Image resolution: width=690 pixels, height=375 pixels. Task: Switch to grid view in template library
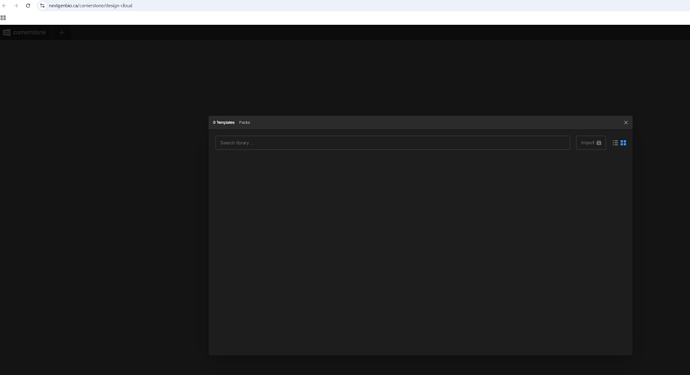coord(623,143)
